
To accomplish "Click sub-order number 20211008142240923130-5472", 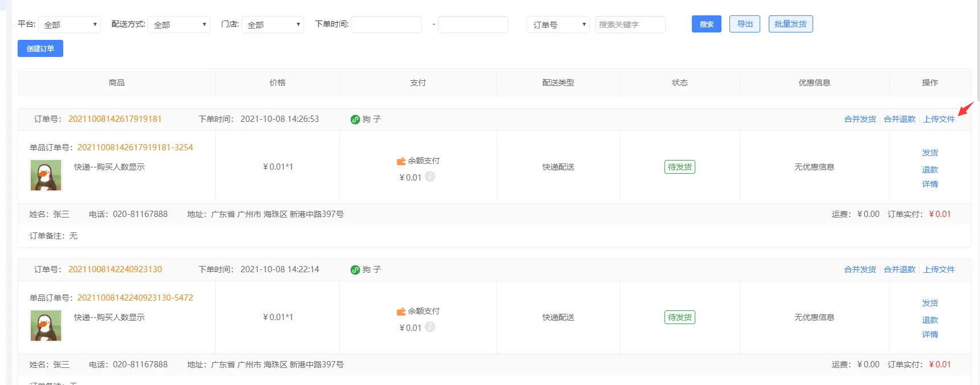I will pyautogui.click(x=136, y=298).
